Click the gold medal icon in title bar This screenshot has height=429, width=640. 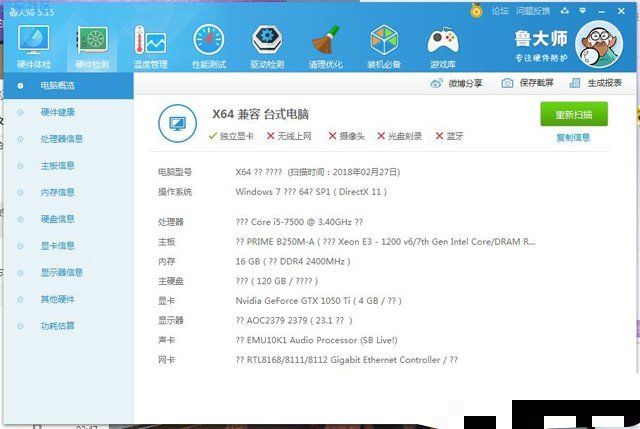476,11
